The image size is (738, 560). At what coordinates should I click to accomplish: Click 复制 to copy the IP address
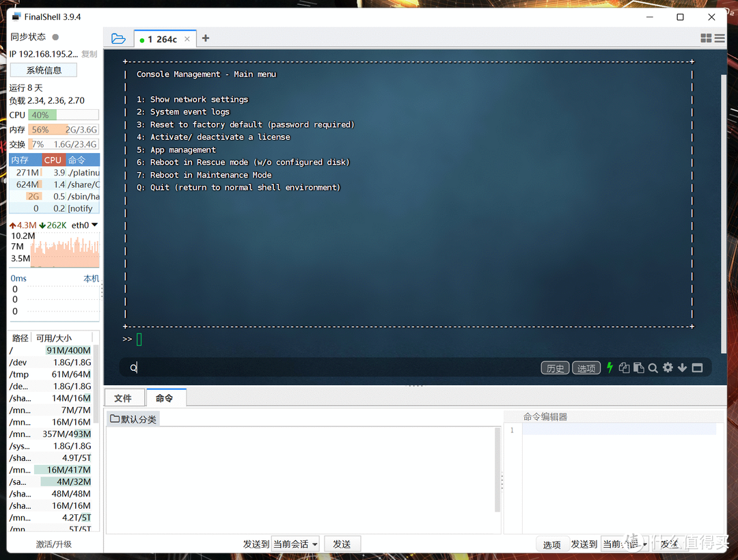tap(89, 54)
